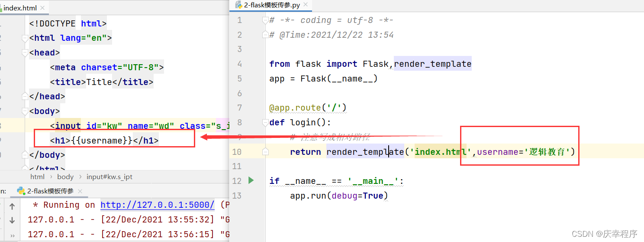Image resolution: width=644 pixels, height=242 pixels.
Task: Click the <meta charset="UTF-8"> line
Action: tap(107, 67)
